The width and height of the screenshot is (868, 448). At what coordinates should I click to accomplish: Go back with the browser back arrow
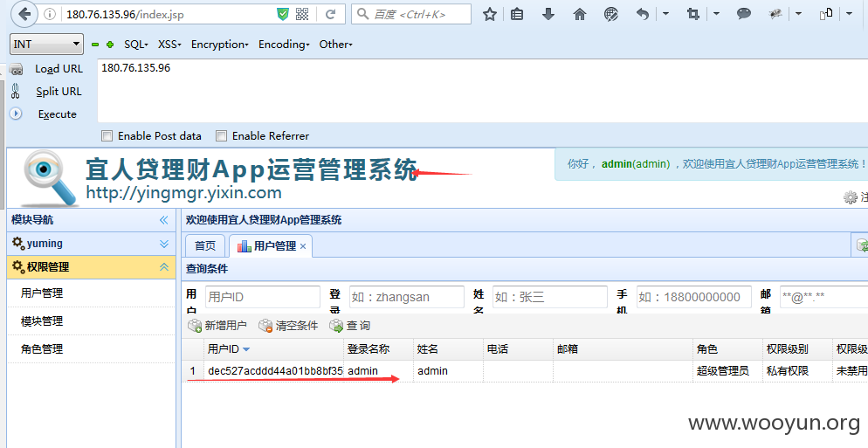(24, 14)
